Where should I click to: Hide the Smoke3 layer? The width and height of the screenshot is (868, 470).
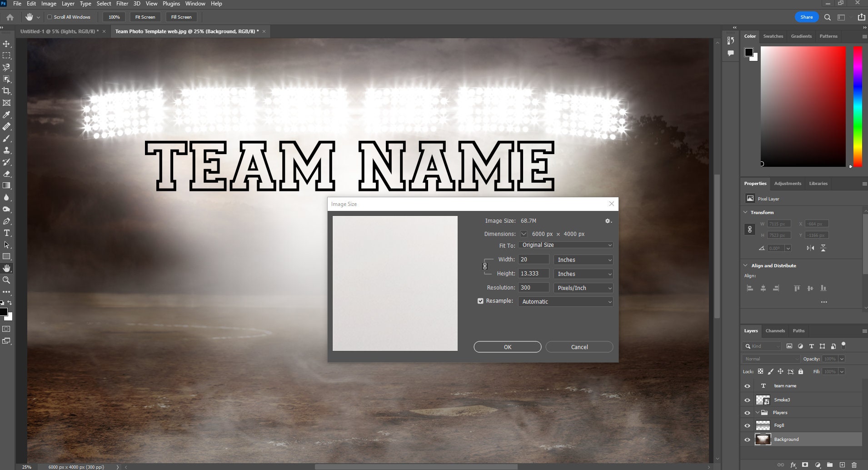coord(748,400)
